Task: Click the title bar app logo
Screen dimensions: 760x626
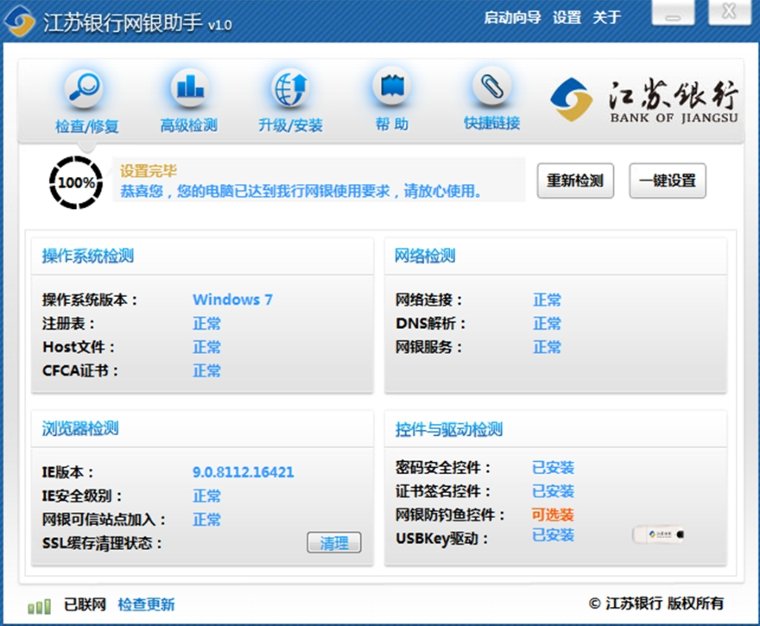Action: tap(19, 21)
